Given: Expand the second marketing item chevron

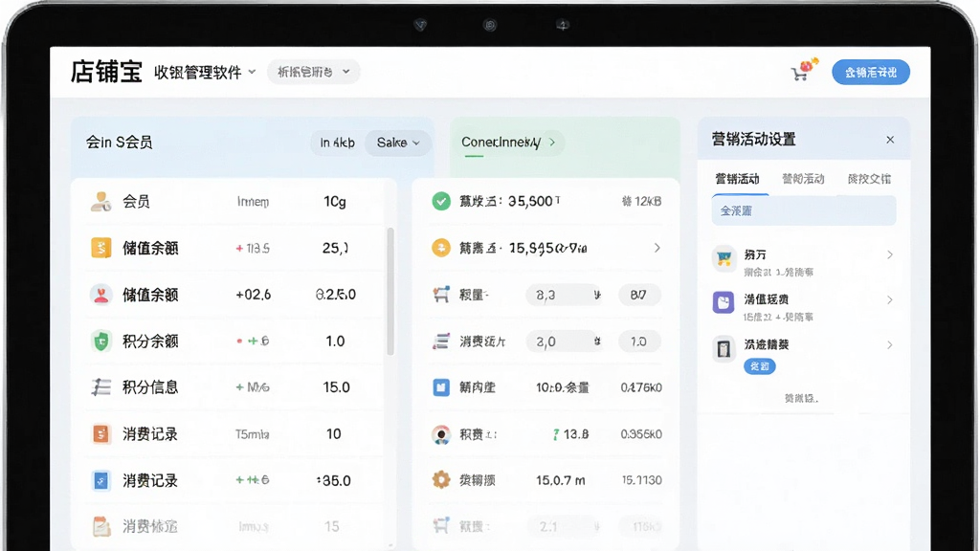Looking at the screenshot, I should click(889, 299).
